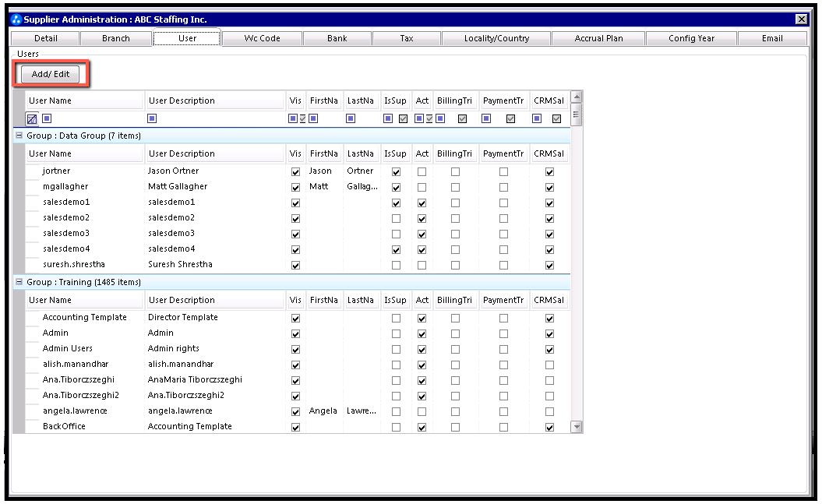Select the Bank tab
Screen dimensions: 822x504
pos(337,38)
